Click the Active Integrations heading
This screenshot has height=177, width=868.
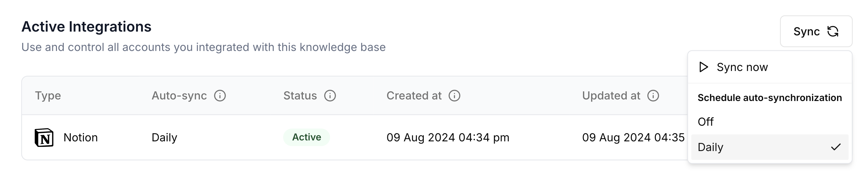point(86,27)
